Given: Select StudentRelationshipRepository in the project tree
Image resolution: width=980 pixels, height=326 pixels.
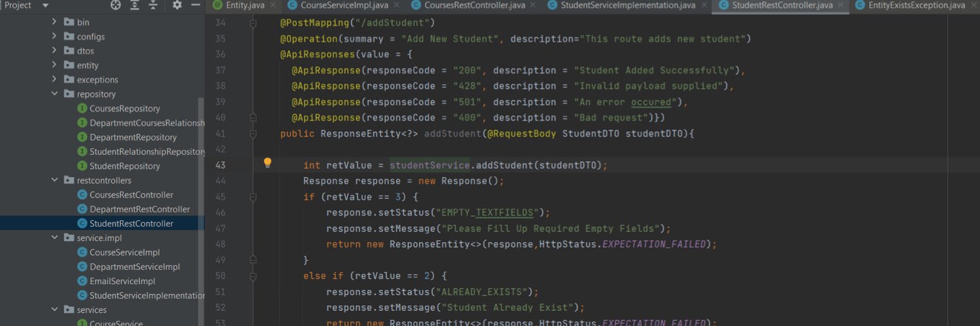Looking at the screenshot, I should click(x=140, y=152).
